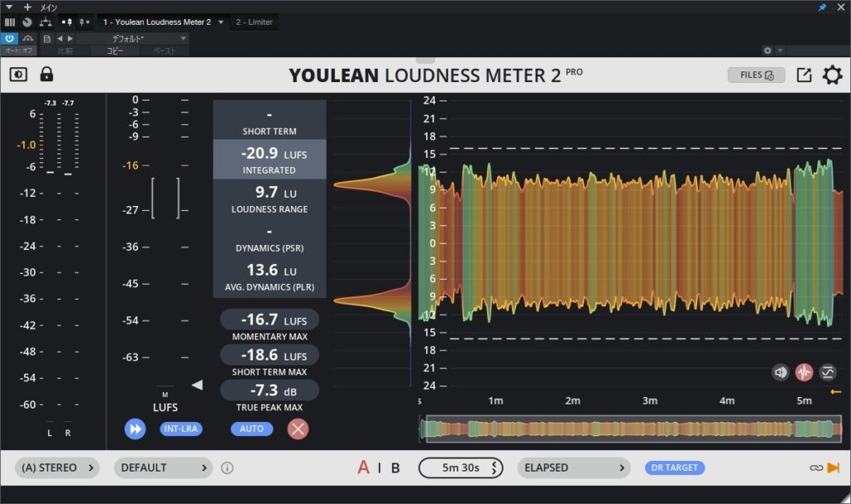Toggle the plugin bypass power button

pos(9,38)
